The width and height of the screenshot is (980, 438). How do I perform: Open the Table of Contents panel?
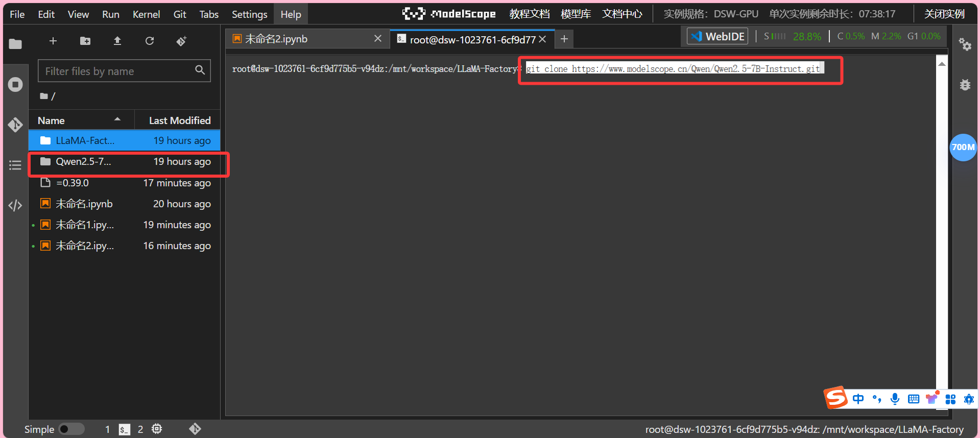coord(15,165)
